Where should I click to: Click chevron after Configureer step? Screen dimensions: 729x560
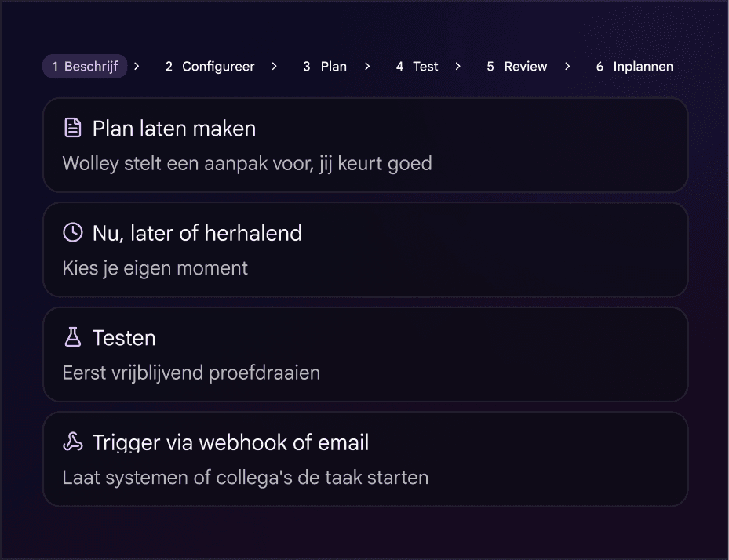point(275,67)
